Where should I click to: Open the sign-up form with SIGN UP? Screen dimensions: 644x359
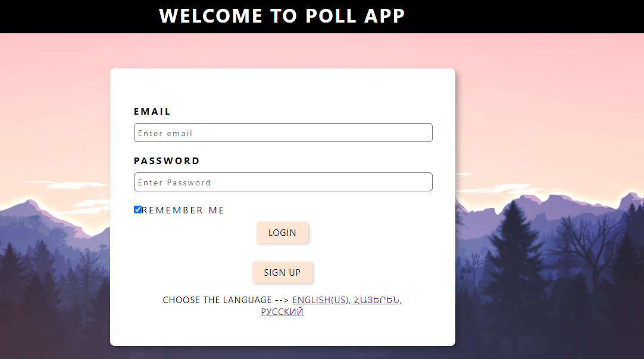(283, 272)
